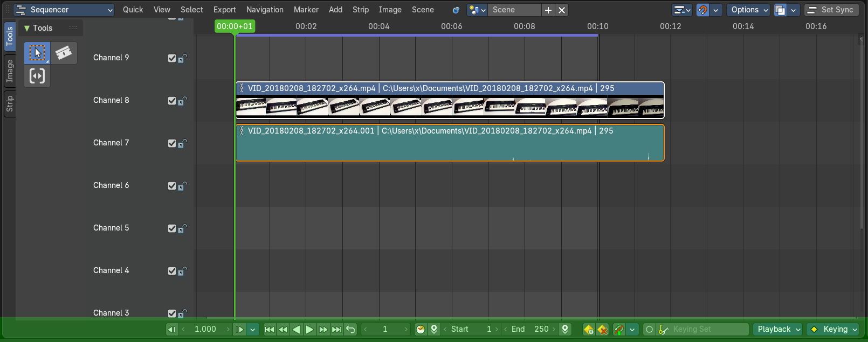Jump to the start frame endpoint

[x=270, y=329]
